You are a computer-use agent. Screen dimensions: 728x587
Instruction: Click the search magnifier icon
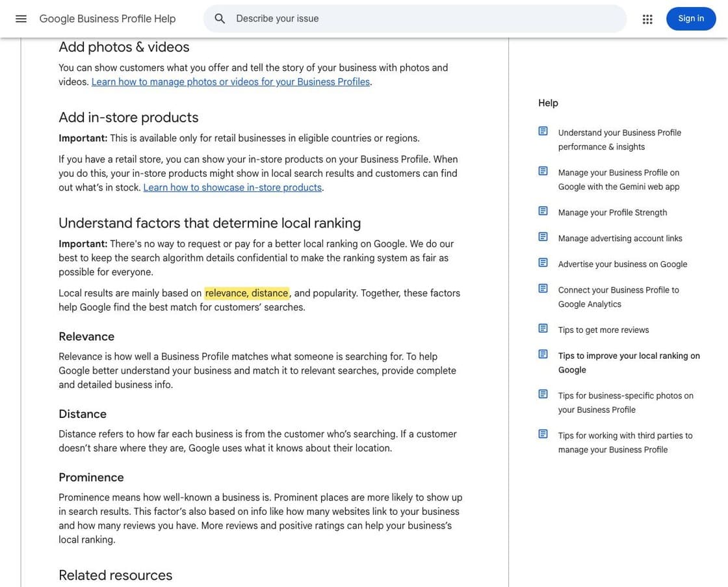click(220, 19)
